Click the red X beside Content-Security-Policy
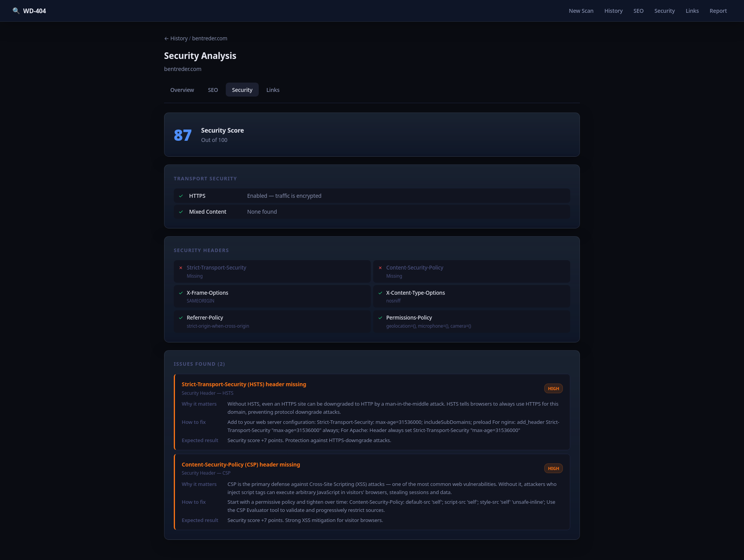744x560 pixels. pos(380,268)
